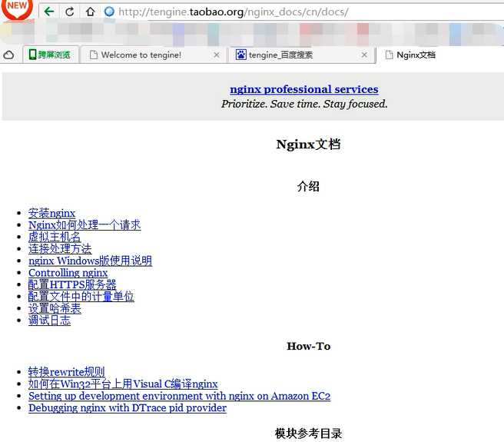The image size is (504, 442).
Task: Click the browser back arrow
Action: pos(49,12)
